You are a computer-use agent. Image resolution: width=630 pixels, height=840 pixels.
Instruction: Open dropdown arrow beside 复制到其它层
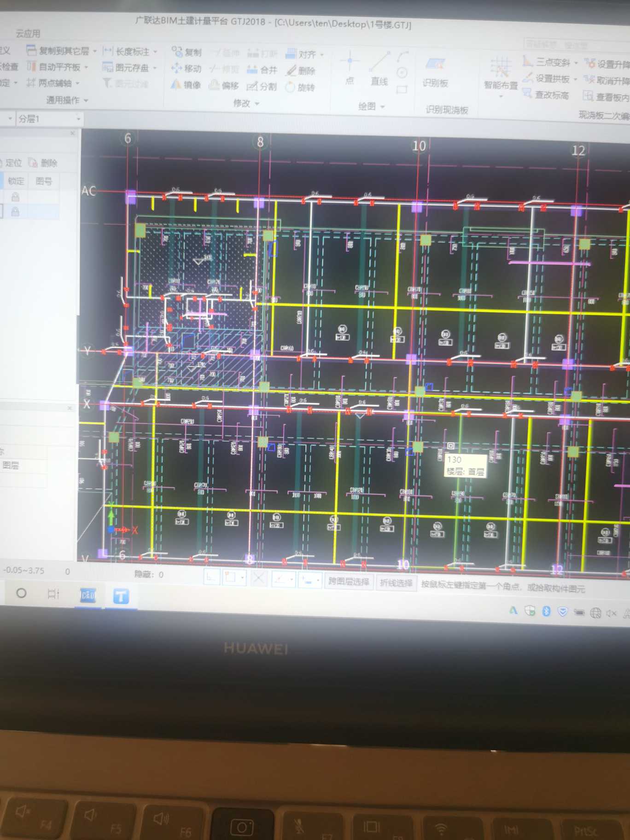click(95, 51)
